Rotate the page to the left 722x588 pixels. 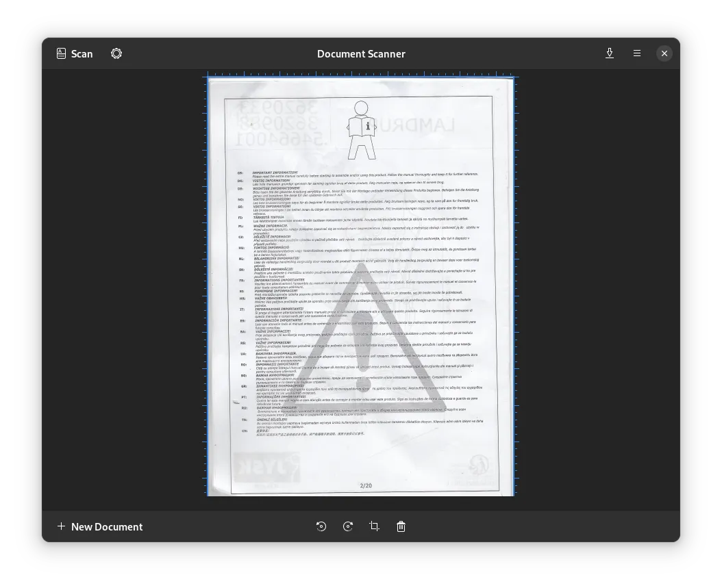point(321,526)
